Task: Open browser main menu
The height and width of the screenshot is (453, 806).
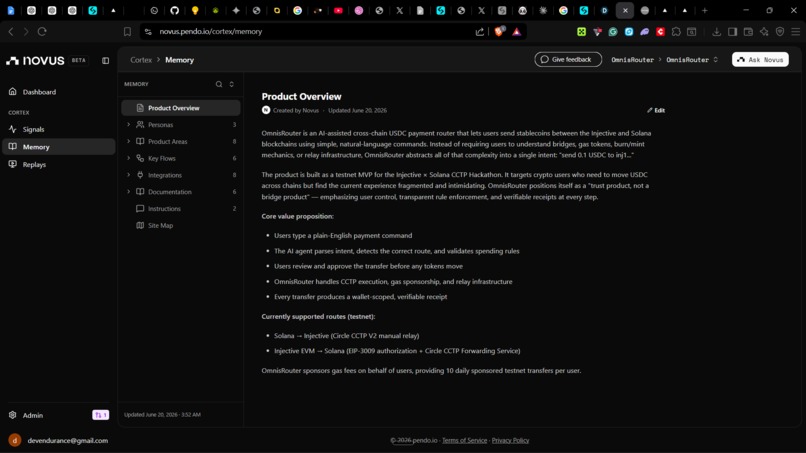Action: point(796,32)
